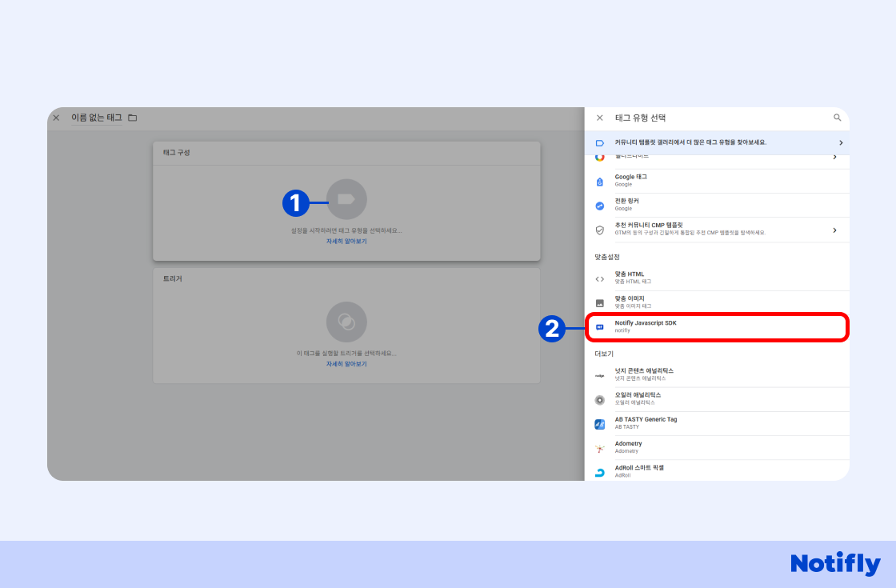896x588 pixels.
Task: Choose the 전환 링커 tag type icon
Action: point(600,205)
